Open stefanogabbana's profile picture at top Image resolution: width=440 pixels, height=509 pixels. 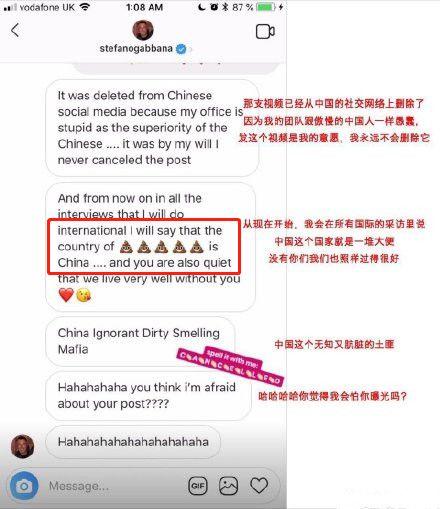143,30
